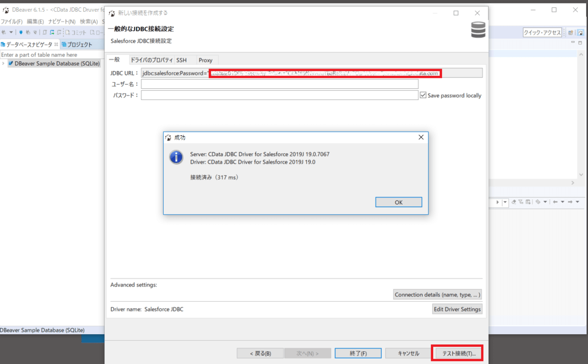The width and height of the screenshot is (588, 364).
Task: Open the ファイル(F) menu
Action: coord(12,22)
